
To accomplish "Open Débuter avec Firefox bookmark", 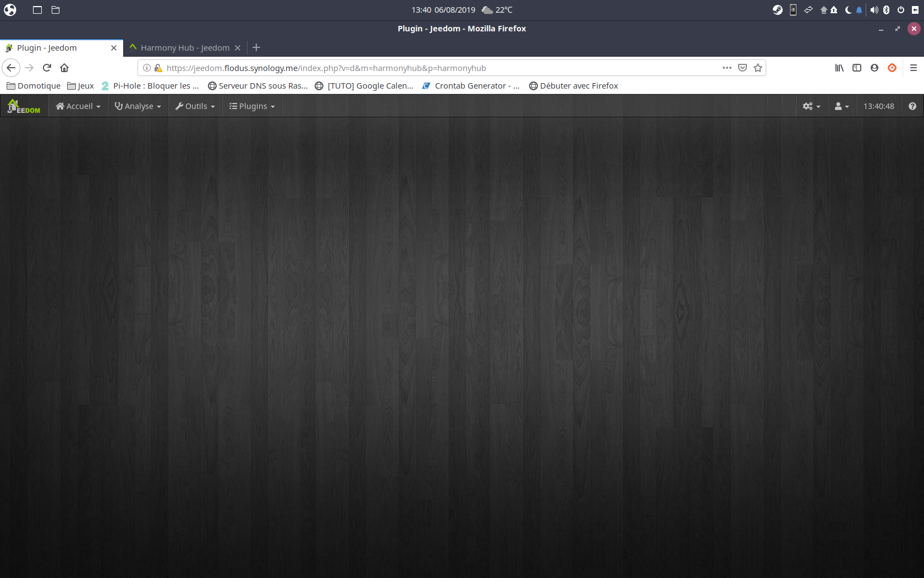I will point(574,86).
